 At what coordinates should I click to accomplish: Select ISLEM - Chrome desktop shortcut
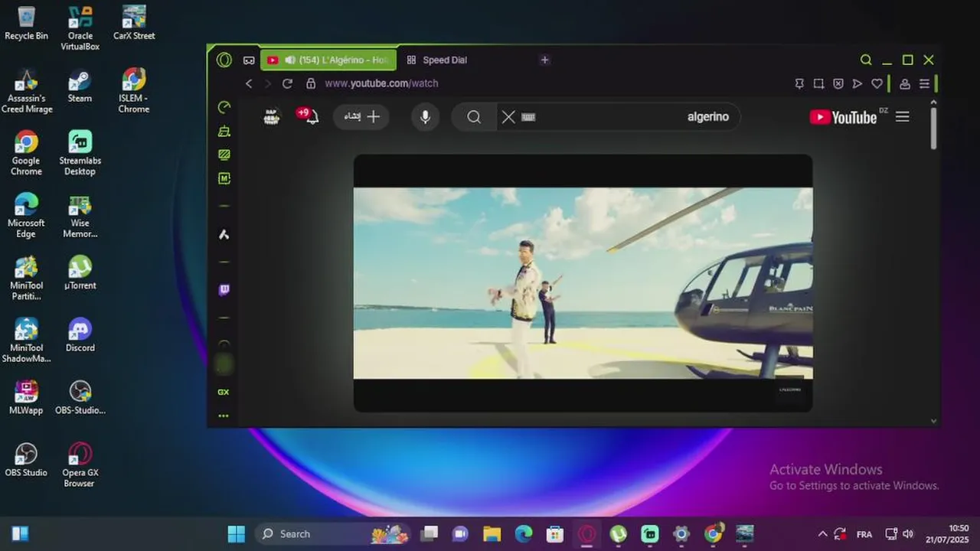click(x=133, y=91)
